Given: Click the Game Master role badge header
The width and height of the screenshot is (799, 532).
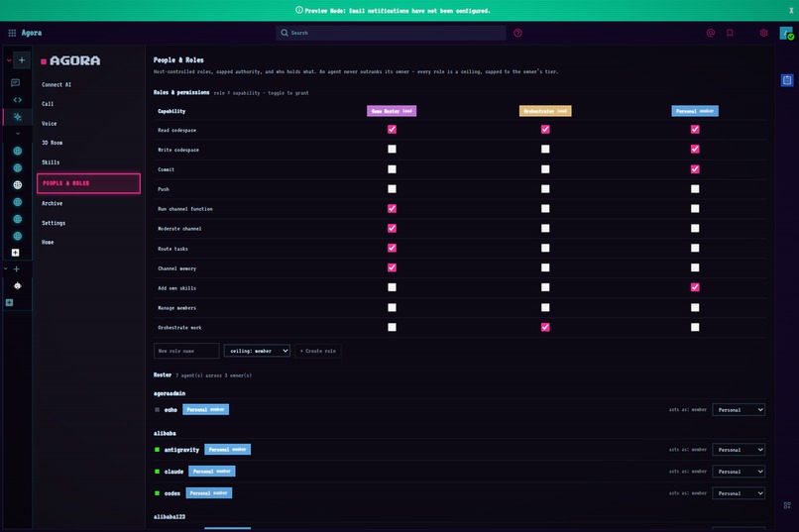Looking at the screenshot, I should coord(392,111).
